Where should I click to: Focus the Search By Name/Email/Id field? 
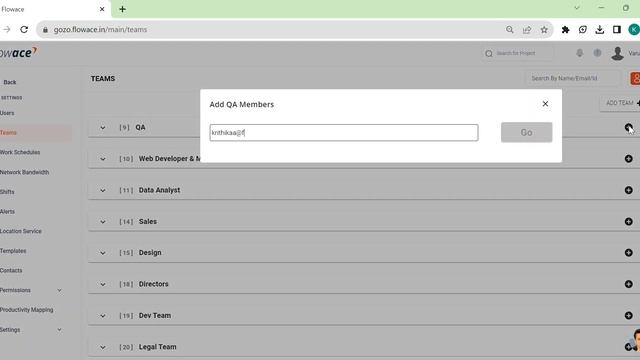[x=571, y=78]
